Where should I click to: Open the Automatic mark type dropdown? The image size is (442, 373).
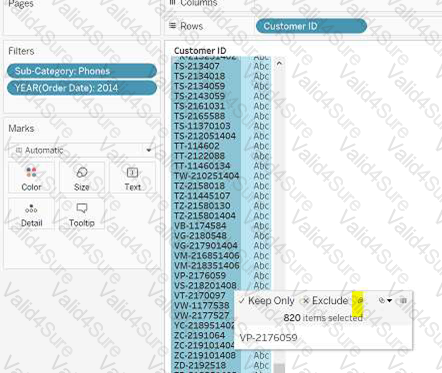[82, 150]
